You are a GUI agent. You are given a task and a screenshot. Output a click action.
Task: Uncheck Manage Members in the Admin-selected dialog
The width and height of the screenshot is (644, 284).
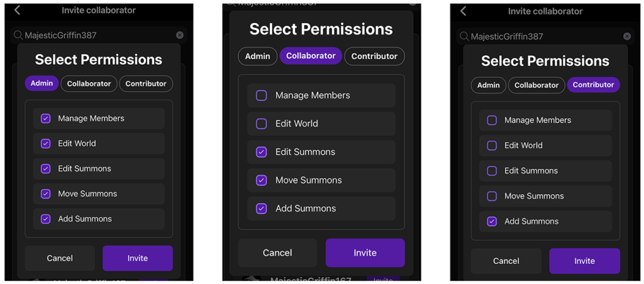pyautogui.click(x=46, y=118)
